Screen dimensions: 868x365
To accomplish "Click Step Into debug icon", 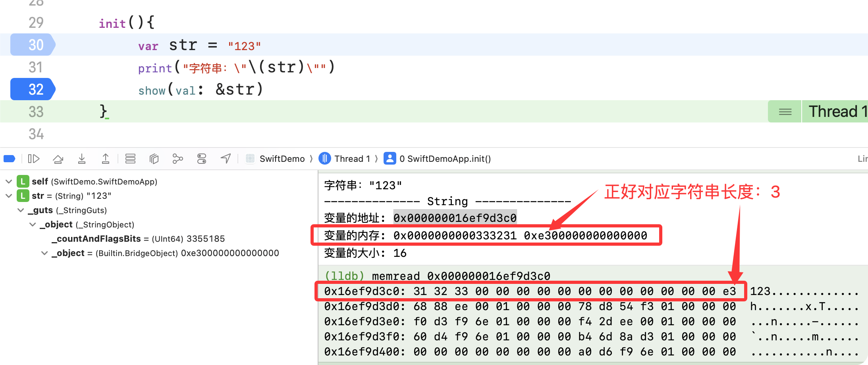I will (82, 159).
